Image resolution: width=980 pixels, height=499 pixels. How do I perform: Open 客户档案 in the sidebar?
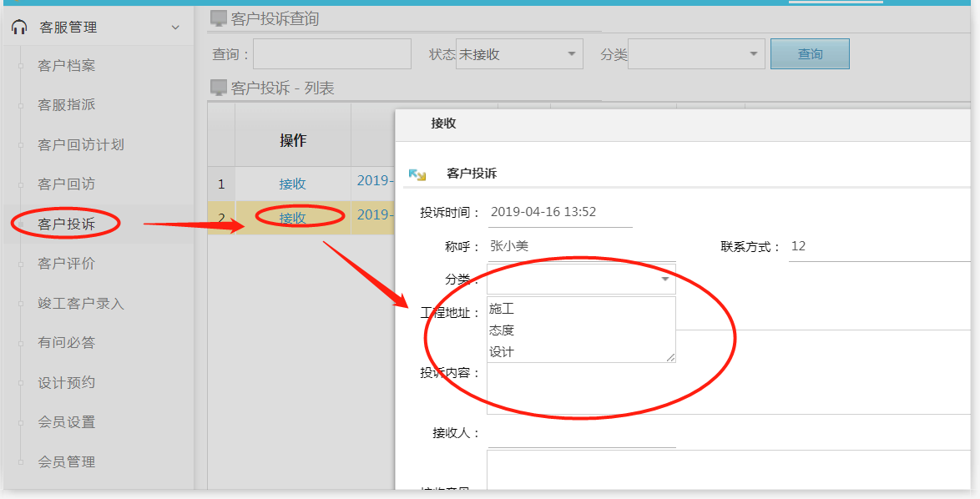tap(67, 66)
